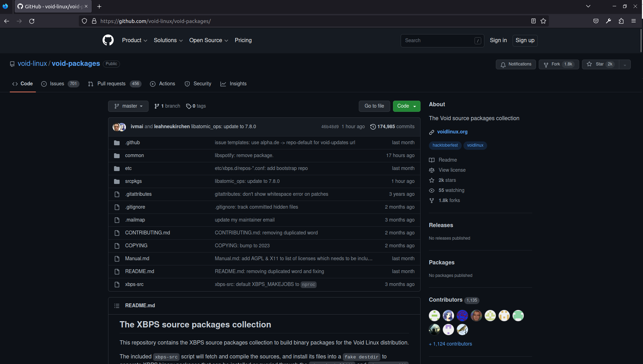Open the voidlinux.org link

point(452,132)
